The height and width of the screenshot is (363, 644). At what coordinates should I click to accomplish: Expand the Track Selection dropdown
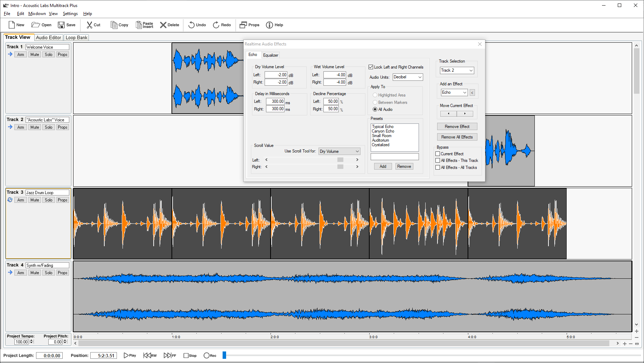(457, 70)
